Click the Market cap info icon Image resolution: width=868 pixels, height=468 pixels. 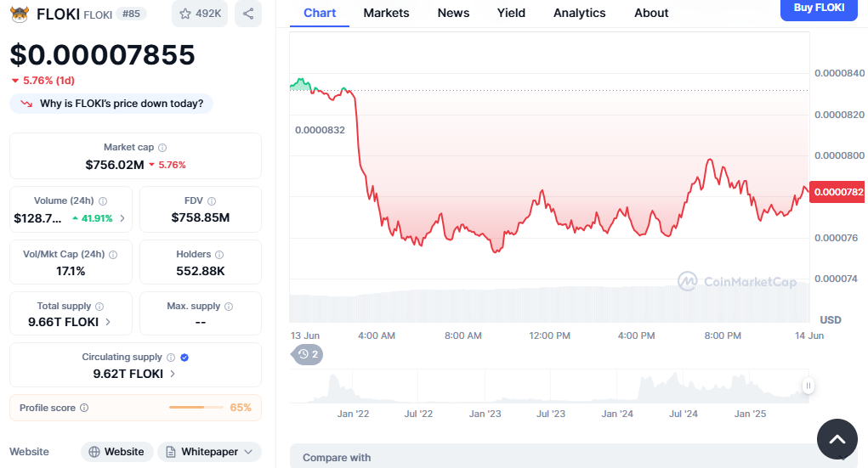pos(162,148)
